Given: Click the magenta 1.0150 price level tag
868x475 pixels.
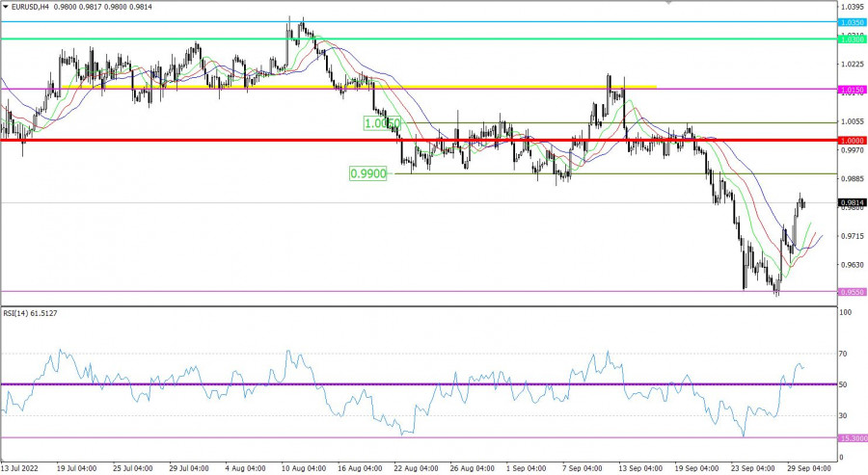Looking at the screenshot, I should (x=852, y=90).
